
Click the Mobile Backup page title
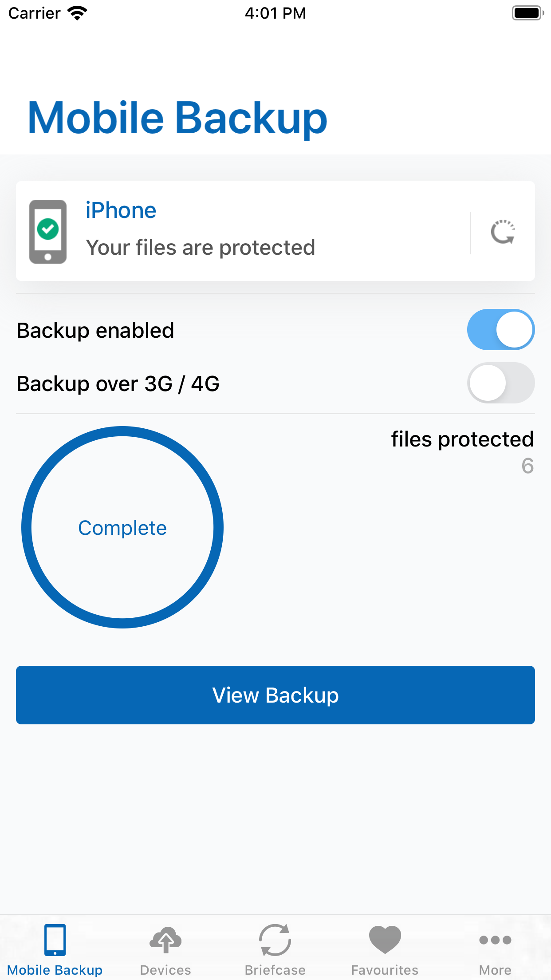click(x=177, y=118)
